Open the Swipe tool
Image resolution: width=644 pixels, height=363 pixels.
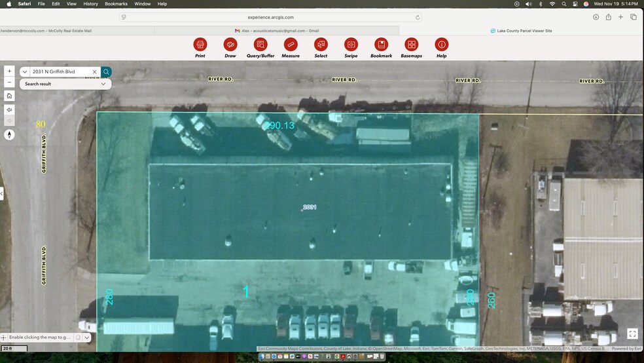coord(351,45)
